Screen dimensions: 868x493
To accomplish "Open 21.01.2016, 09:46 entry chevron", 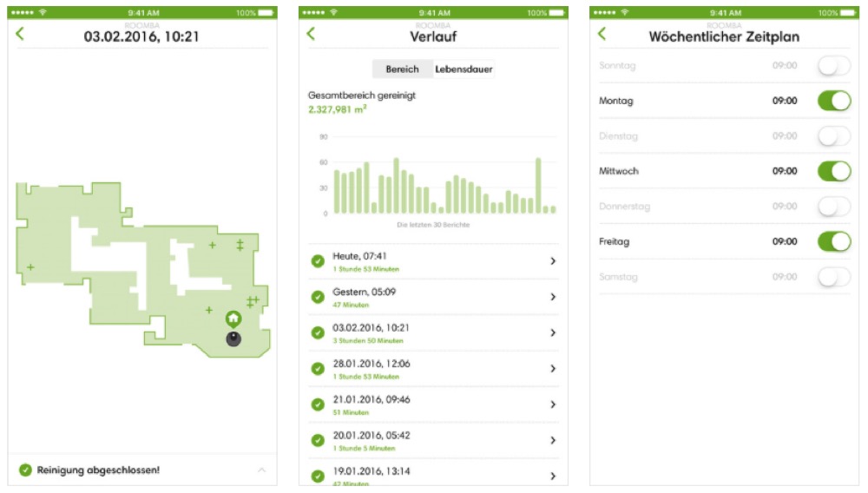I will coord(553,404).
